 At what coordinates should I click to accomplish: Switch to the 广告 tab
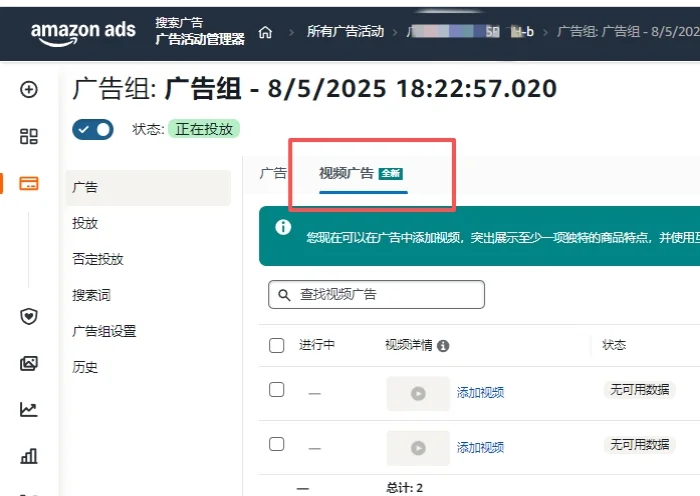273,173
